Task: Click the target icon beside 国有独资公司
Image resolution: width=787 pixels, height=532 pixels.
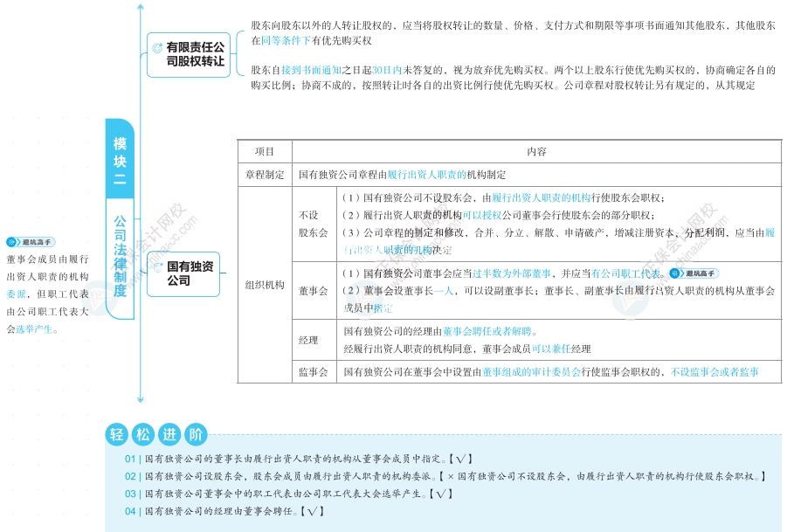Action: (x=158, y=267)
